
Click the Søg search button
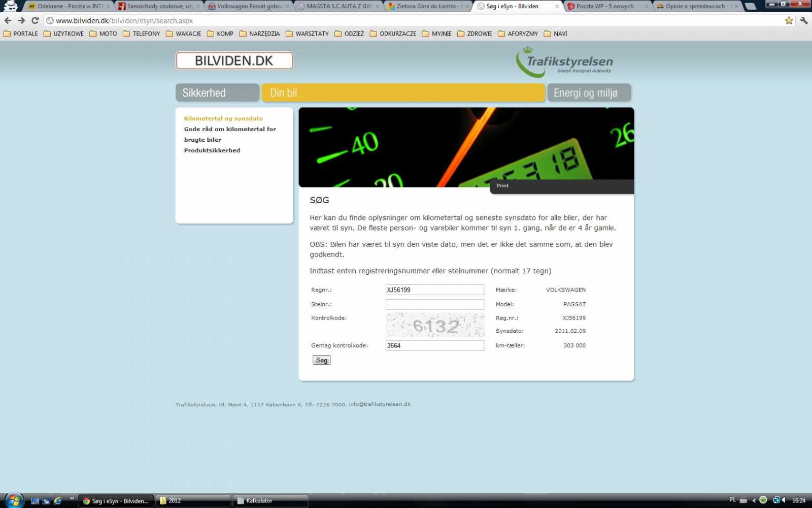pyautogui.click(x=322, y=360)
